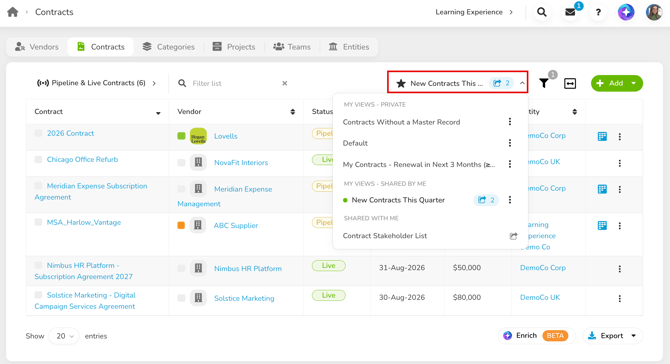Open the Show 20 entries dropdown
Screen dimensions: 670x364
[64, 336]
